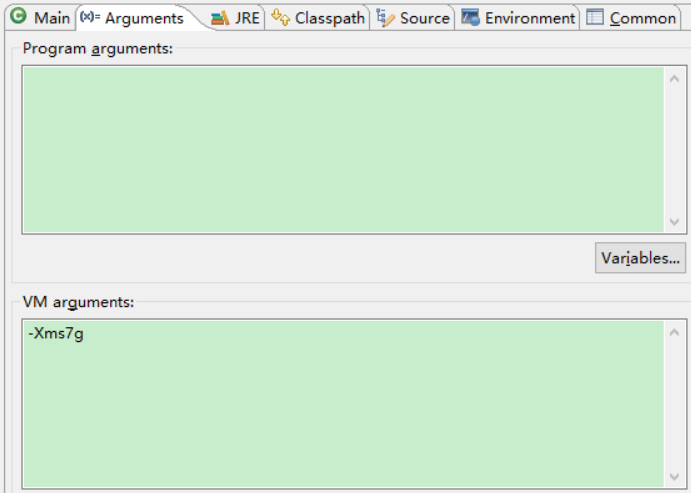Screen dimensions: 691x493
Task: Click Program arguments scrollbar down arrow
Action: coord(674,222)
